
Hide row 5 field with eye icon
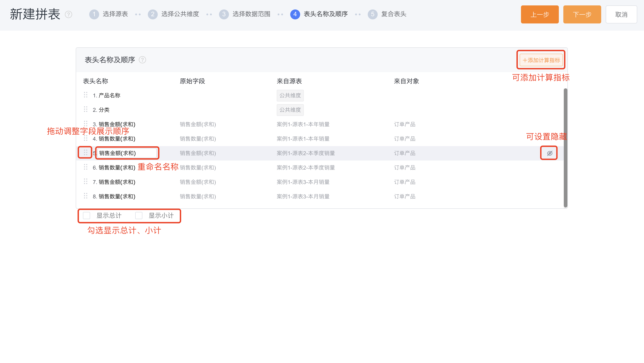549,153
